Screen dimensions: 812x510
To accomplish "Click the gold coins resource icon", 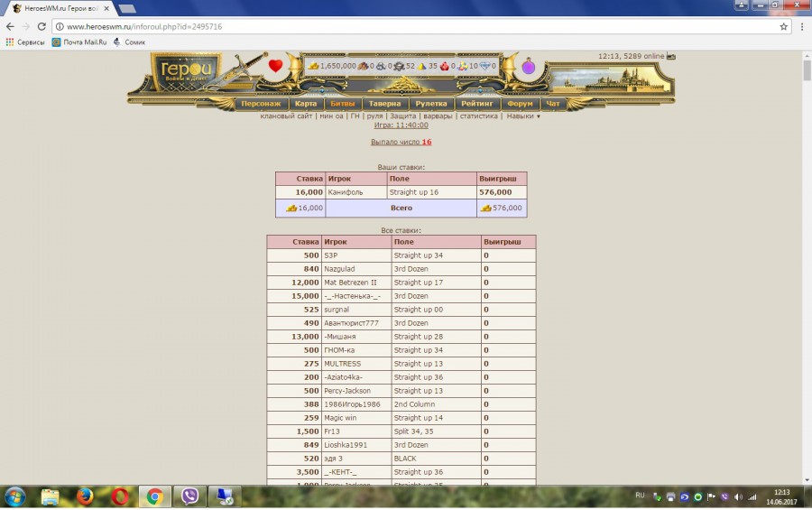I will click(x=314, y=66).
